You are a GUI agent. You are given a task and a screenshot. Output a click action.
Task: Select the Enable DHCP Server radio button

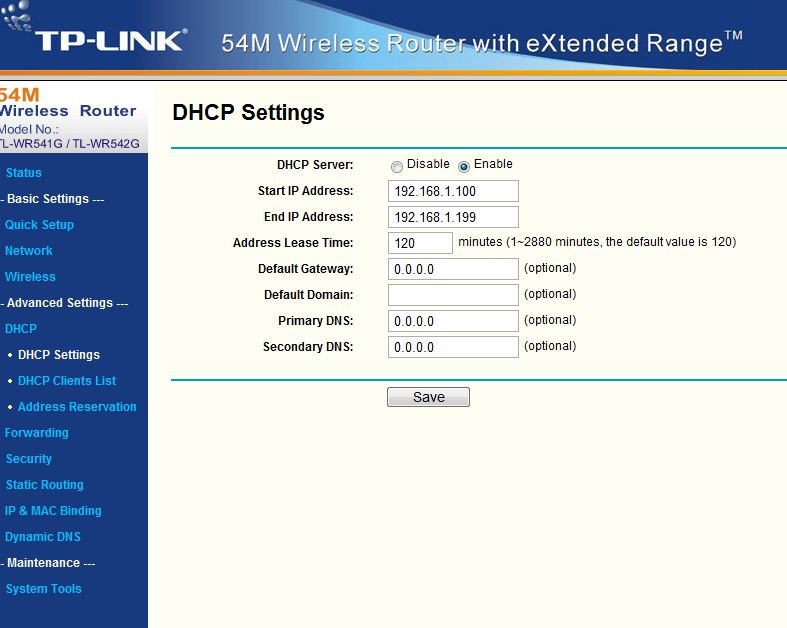pyautogui.click(x=464, y=167)
